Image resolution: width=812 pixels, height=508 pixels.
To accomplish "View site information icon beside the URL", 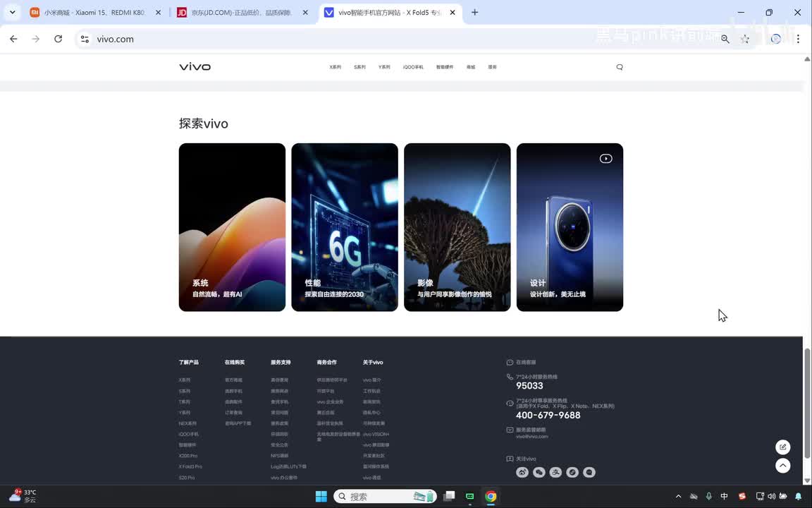I will click(x=85, y=39).
